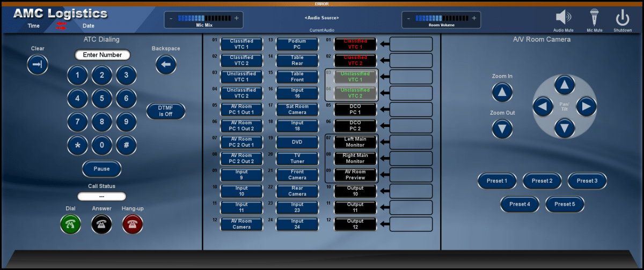Click the Audio Source label
The width and height of the screenshot is (644, 270).
pos(321,18)
